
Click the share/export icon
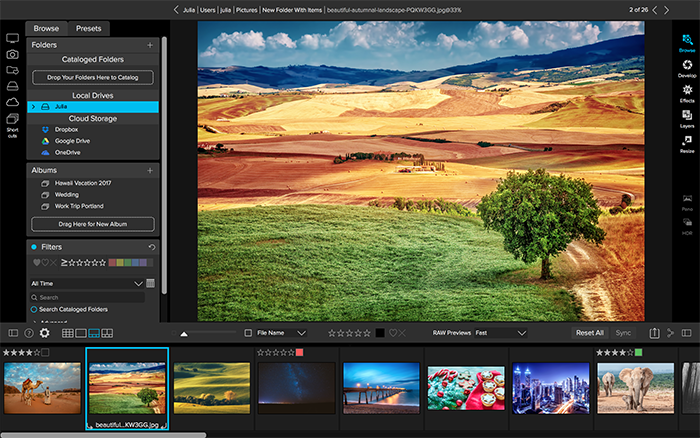[x=654, y=332]
